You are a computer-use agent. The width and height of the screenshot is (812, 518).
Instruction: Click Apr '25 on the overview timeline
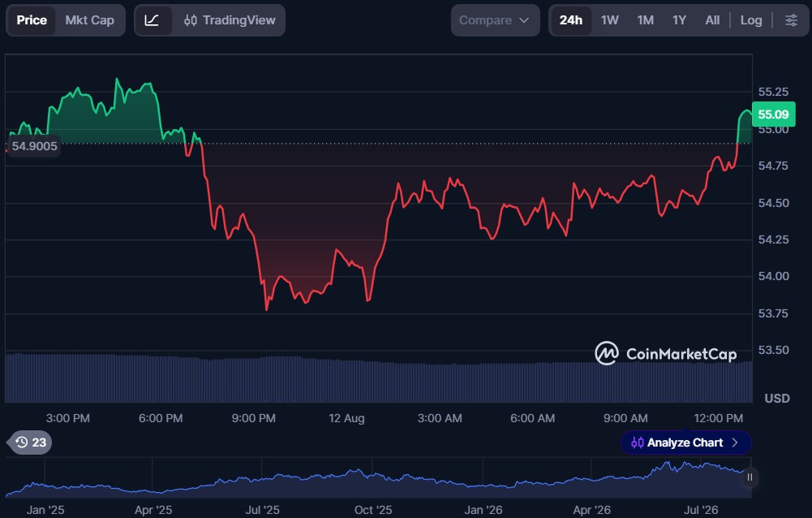pos(153,510)
